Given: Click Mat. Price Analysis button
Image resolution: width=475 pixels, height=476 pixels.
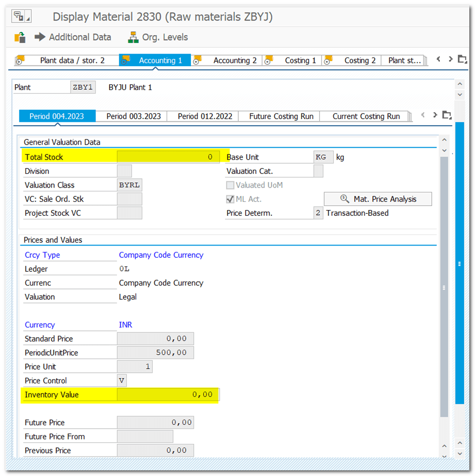Looking at the screenshot, I should 378,199.
